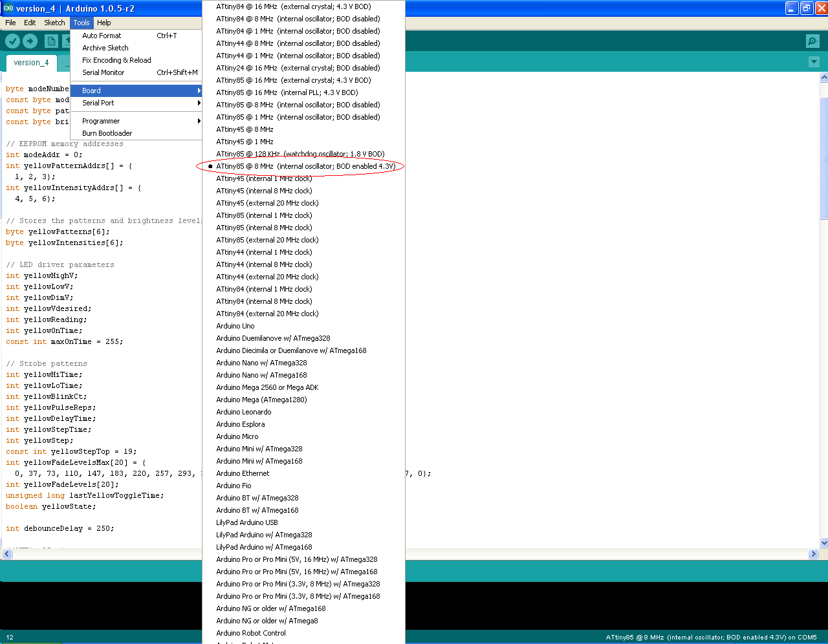
Task: Expand the Board submenu arrow
Action: pos(199,91)
